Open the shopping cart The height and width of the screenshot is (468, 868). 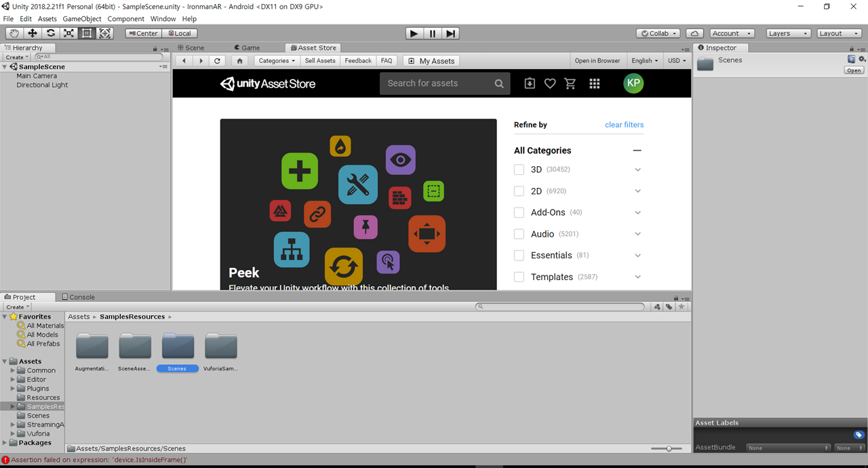tap(570, 83)
